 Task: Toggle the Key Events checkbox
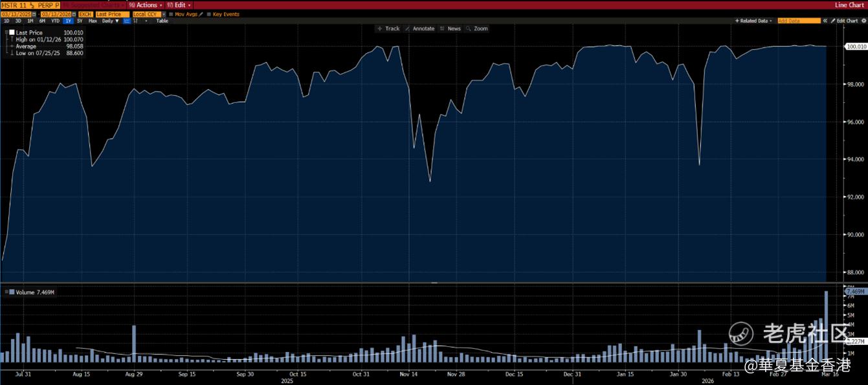coord(208,14)
